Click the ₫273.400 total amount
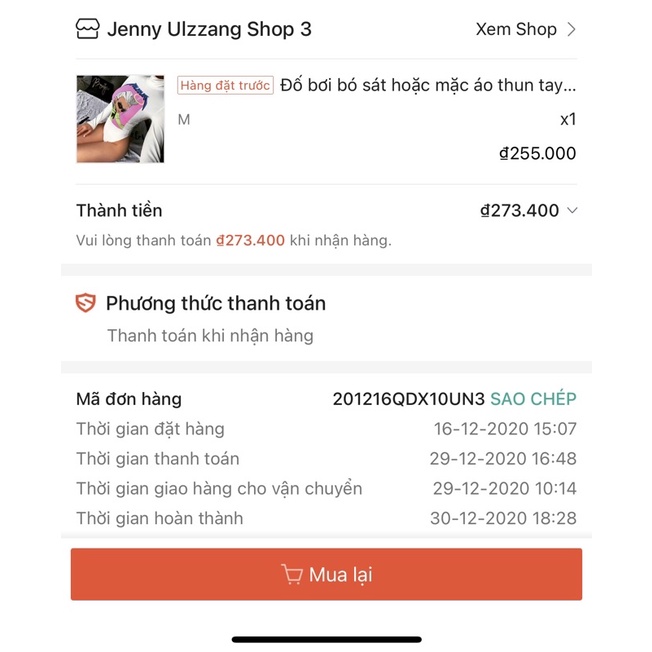The height and width of the screenshot is (652, 652). 519,210
